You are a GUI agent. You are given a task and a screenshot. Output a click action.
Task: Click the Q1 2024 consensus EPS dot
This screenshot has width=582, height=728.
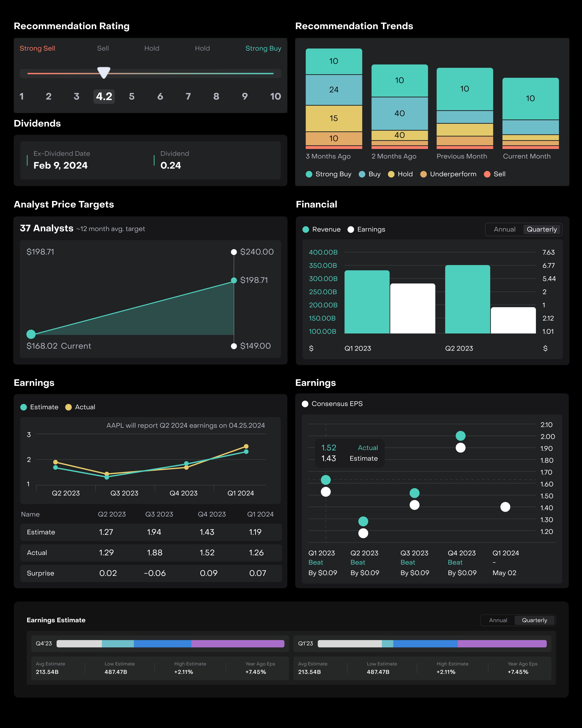(505, 507)
